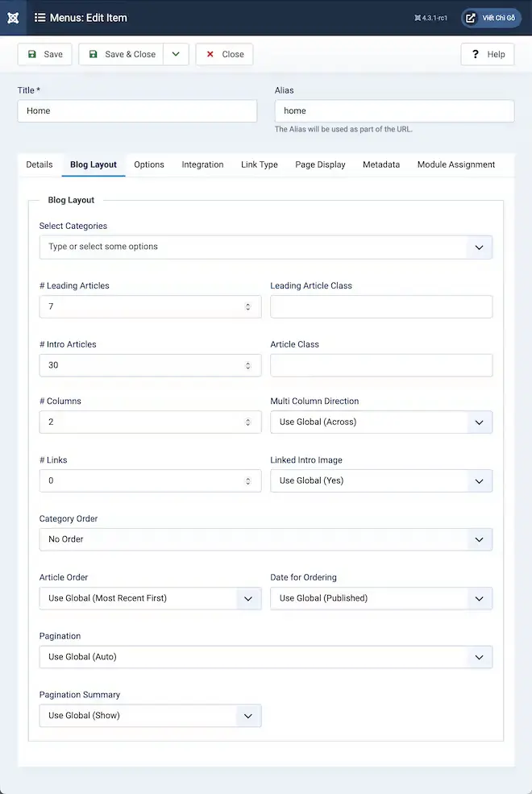
Task: Click the Joomla version 4.3.1-rc1 indicator
Action: [x=430, y=18]
